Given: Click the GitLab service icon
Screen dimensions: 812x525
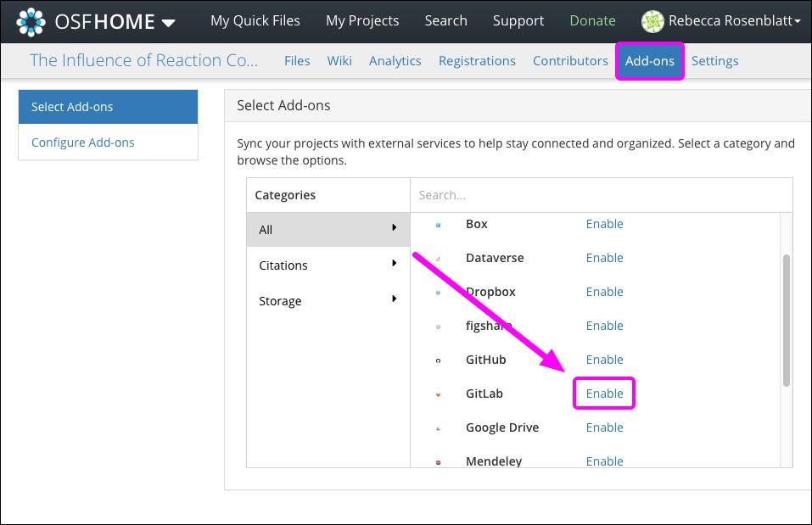Looking at the screenshot, I should [438, 394].
